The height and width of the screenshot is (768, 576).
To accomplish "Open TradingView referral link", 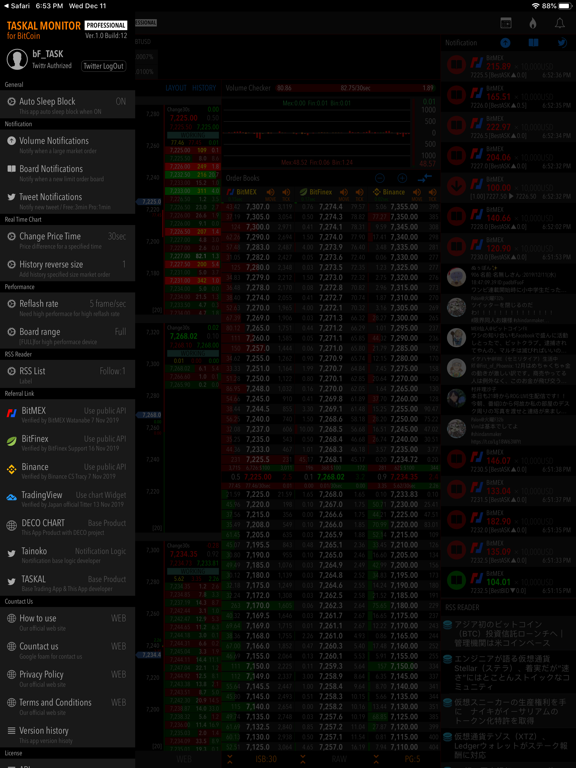I will (x=68, y=498).
